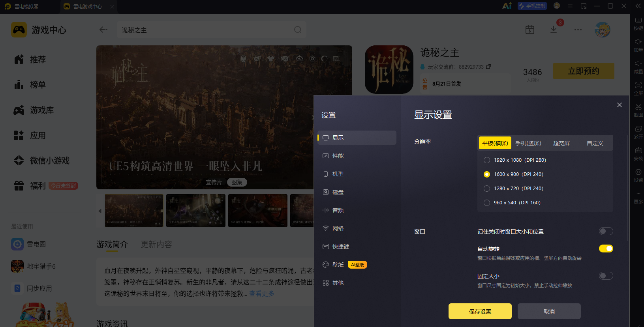The image size is (644, 327).
Task: Switch to 游戏简介 tab
Action: 112,245
